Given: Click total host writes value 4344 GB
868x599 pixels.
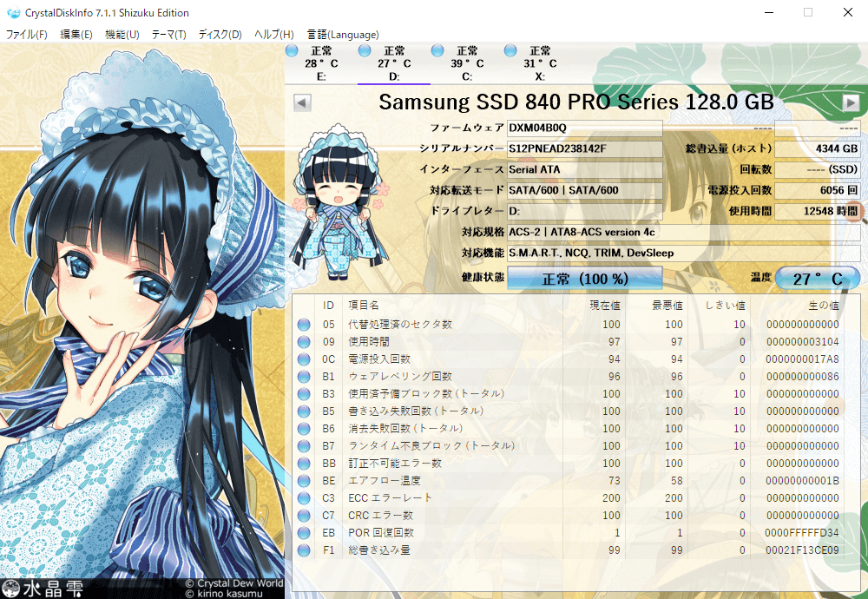Looking at the screenshot, I should coord(817,149).
